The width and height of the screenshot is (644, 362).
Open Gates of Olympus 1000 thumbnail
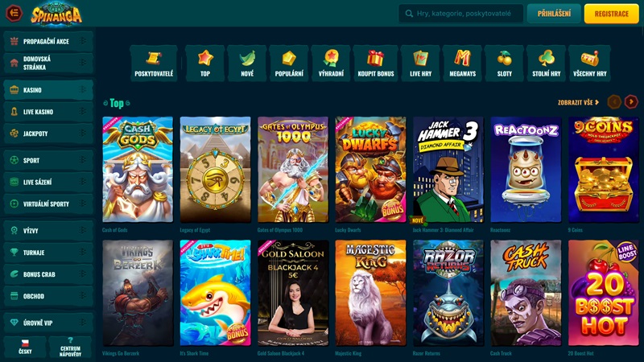293,170
